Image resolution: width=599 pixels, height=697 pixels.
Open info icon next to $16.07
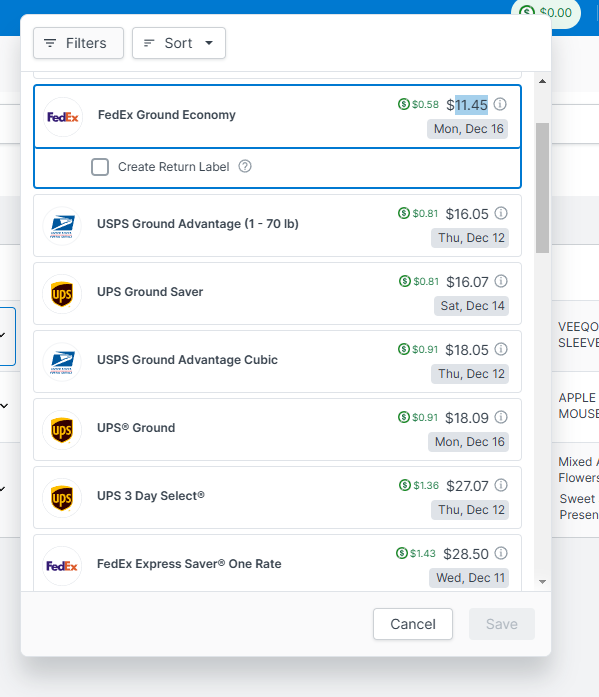tap(501, 281)
